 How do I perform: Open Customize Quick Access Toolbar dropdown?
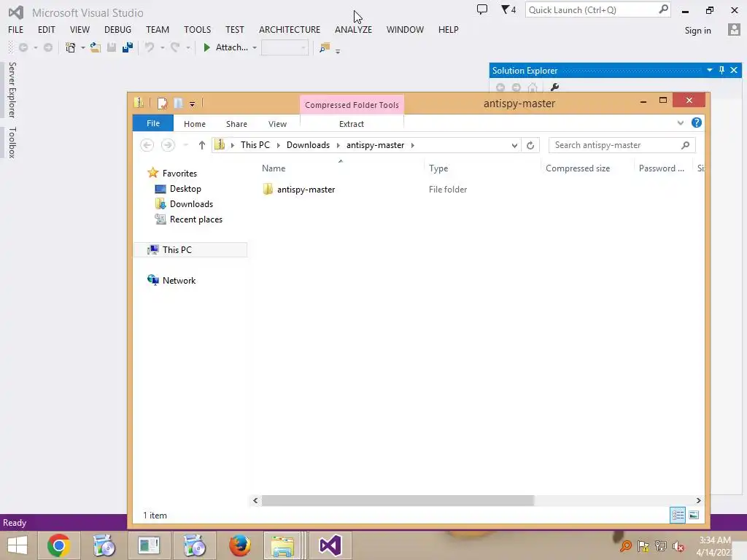(x=192, y=104)
